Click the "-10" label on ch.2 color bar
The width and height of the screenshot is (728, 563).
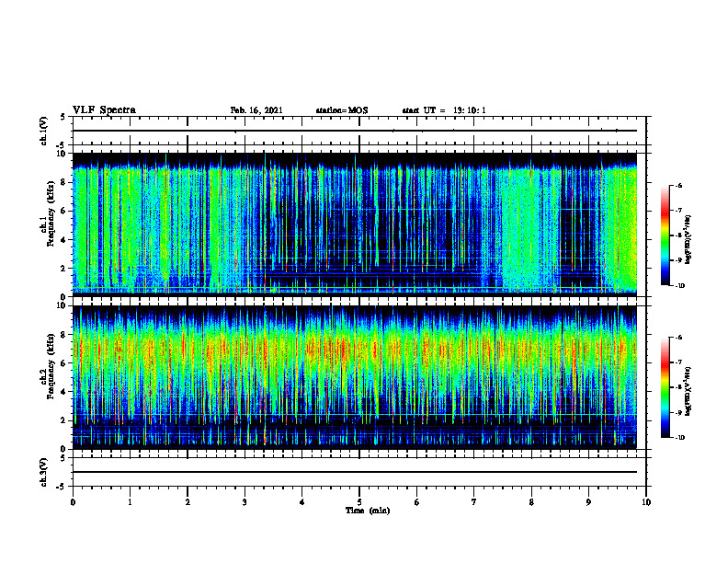click(x=679, y=437)
